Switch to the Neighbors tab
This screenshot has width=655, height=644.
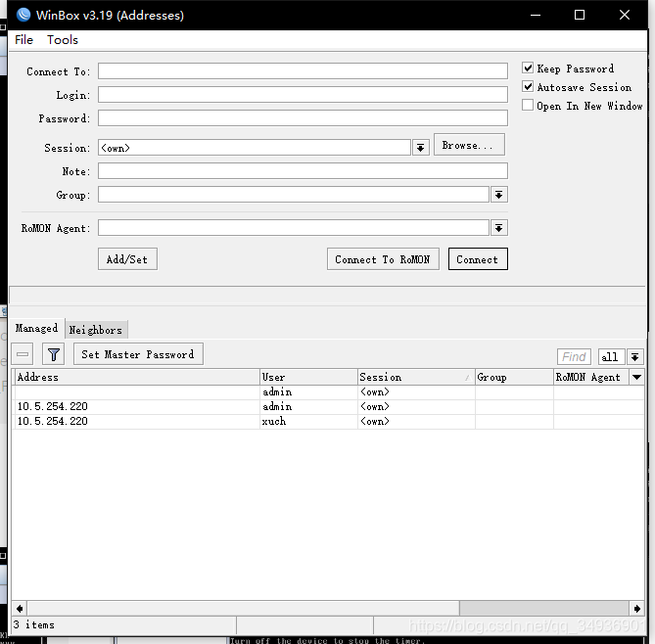[96, 330]
